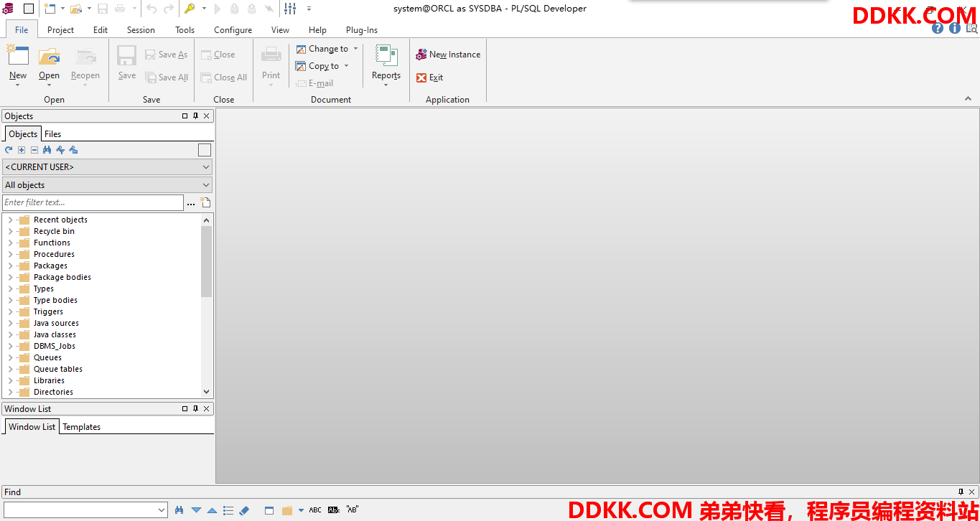Pin the Window List panel
This screenshot has width=980, height=521.
point(195,409)
